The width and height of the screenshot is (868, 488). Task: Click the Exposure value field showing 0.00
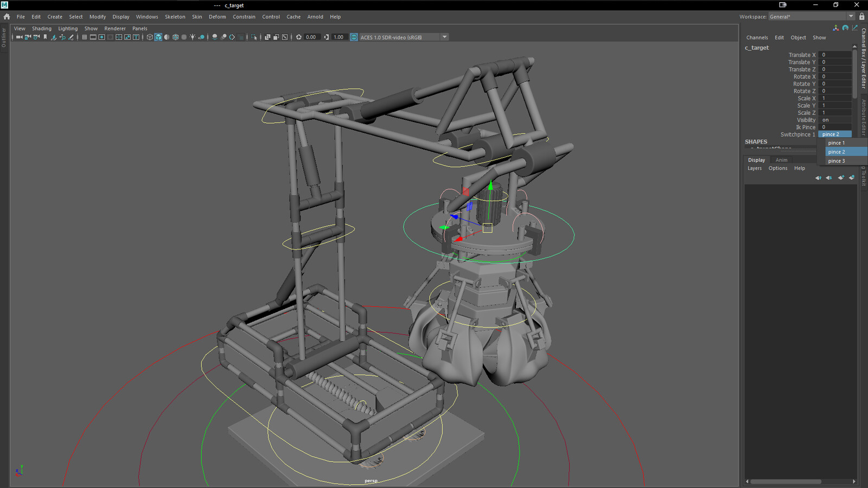311,37
